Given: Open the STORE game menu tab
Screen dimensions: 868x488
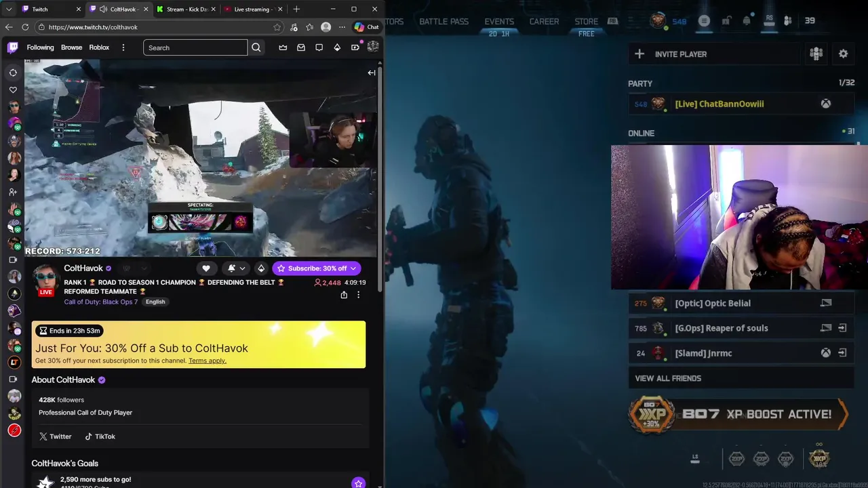Looking at the screenshot, I should [x=586, y=22].
